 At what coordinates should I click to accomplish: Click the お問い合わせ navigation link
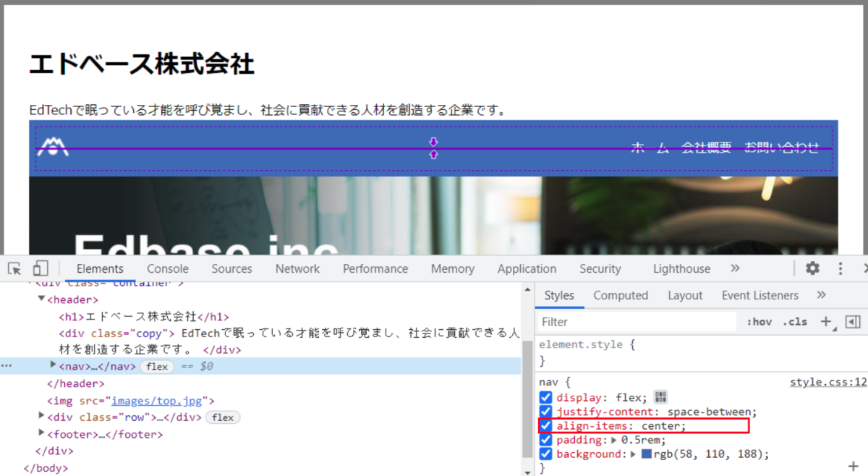coord(782,148)
